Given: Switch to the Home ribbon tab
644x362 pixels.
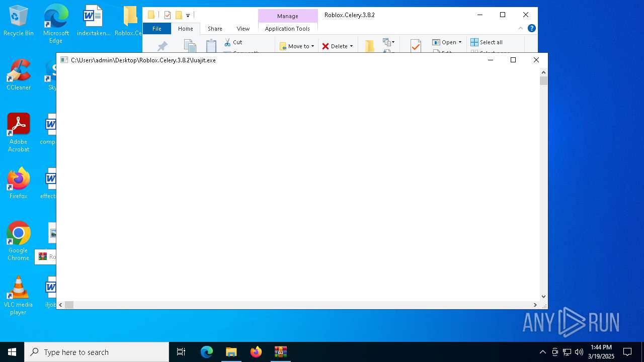Looking at the screenshot, I should [186, 29].
